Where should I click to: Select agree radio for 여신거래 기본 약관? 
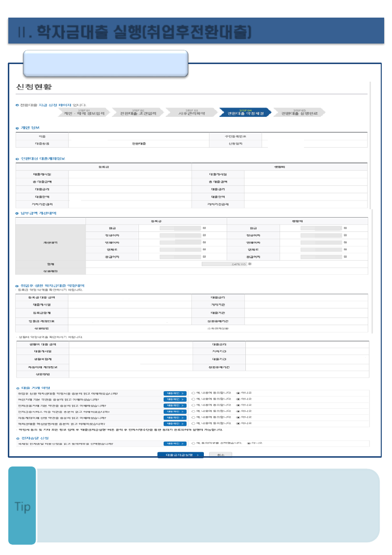click(x=193, y=399)
